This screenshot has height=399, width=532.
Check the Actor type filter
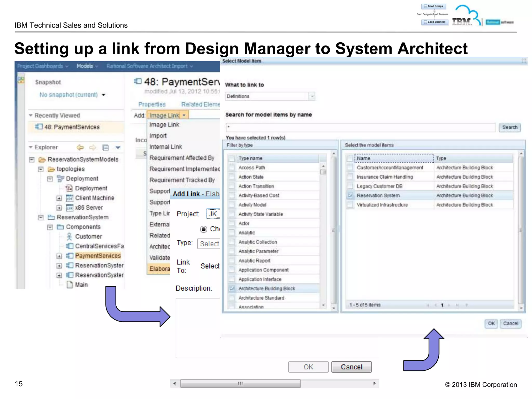[232, 224]
